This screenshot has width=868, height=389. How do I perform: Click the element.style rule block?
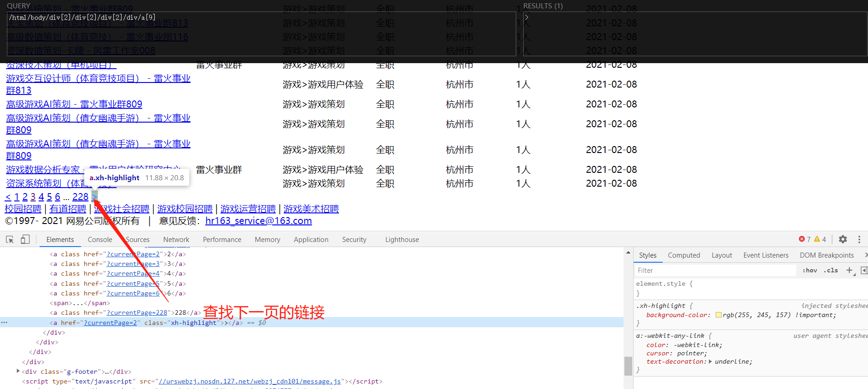click(751, 289)
